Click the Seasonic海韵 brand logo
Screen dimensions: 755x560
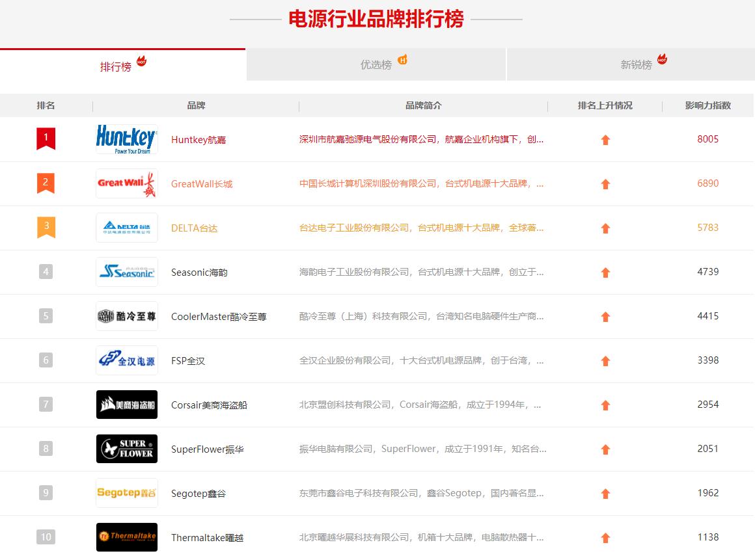point(126,272)
